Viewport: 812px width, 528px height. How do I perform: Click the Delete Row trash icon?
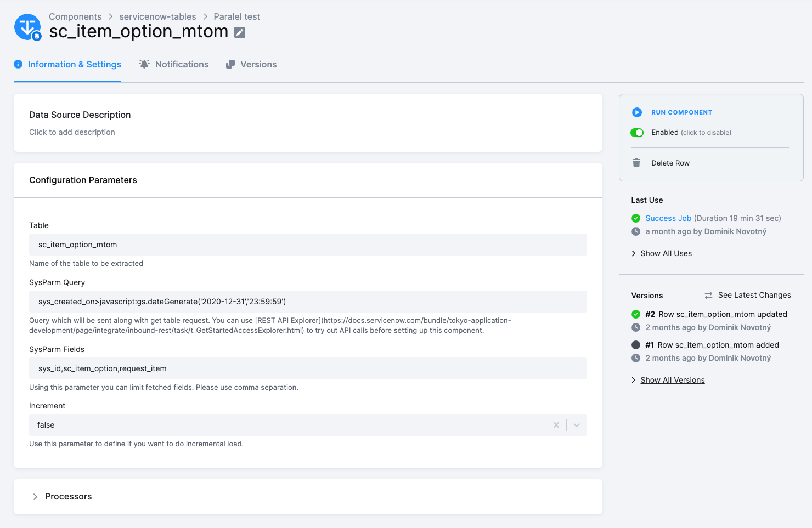[636, 162]
